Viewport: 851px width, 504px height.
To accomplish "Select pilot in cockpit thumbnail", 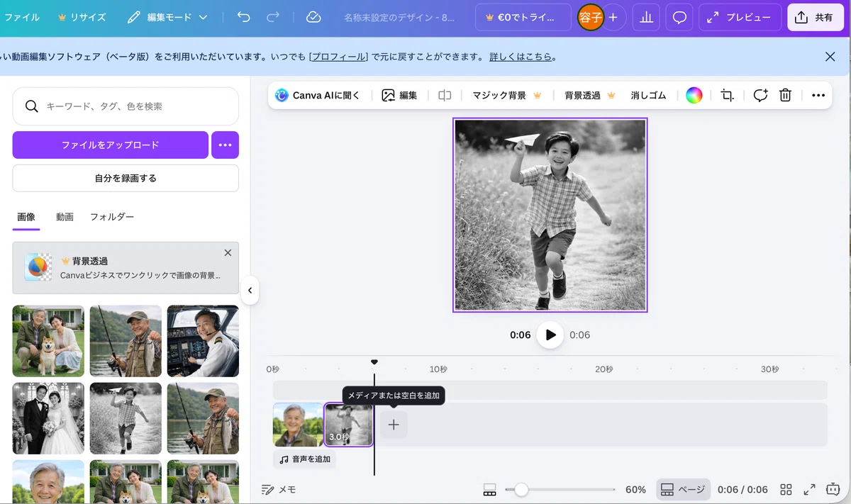I will tap(203, 341).
